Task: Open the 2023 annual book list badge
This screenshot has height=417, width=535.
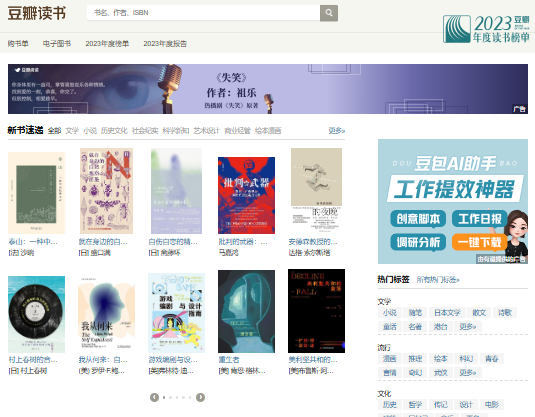Action: tap(486, 29)
